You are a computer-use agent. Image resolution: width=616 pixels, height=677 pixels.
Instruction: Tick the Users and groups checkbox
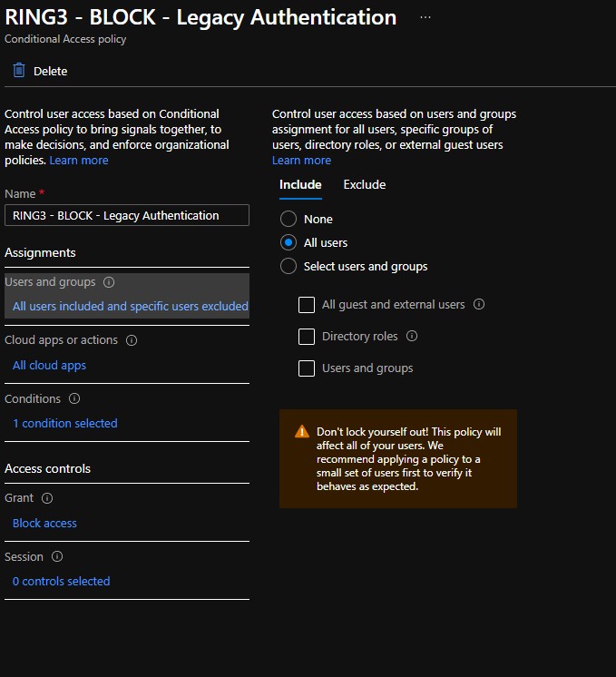307,368
